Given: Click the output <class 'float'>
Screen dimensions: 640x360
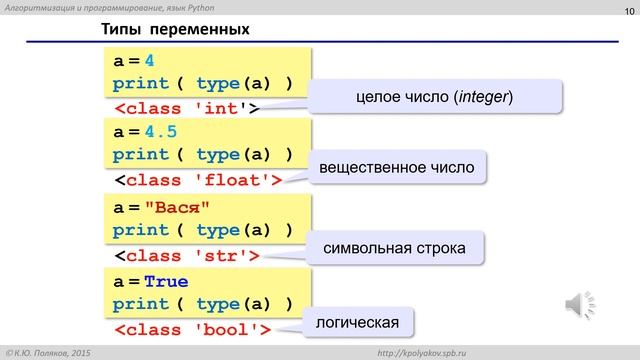Looking at the screenshot, I should click(x=198, y=180).
